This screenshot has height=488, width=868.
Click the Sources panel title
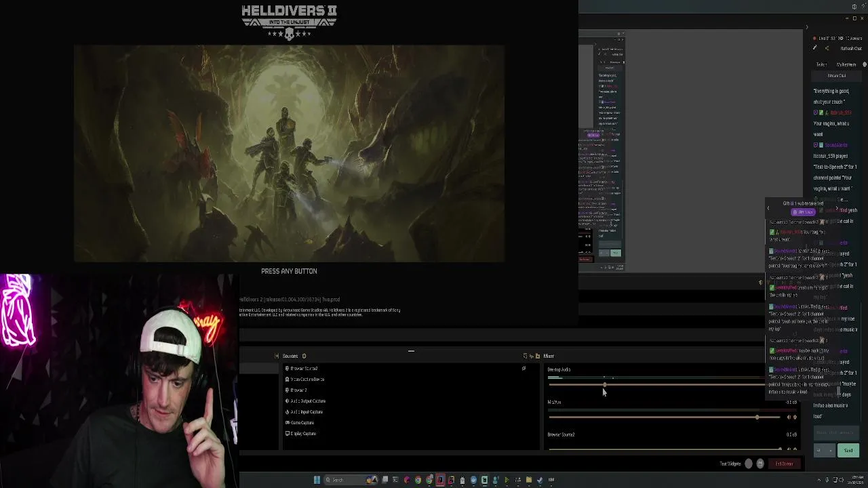[290, 356]
